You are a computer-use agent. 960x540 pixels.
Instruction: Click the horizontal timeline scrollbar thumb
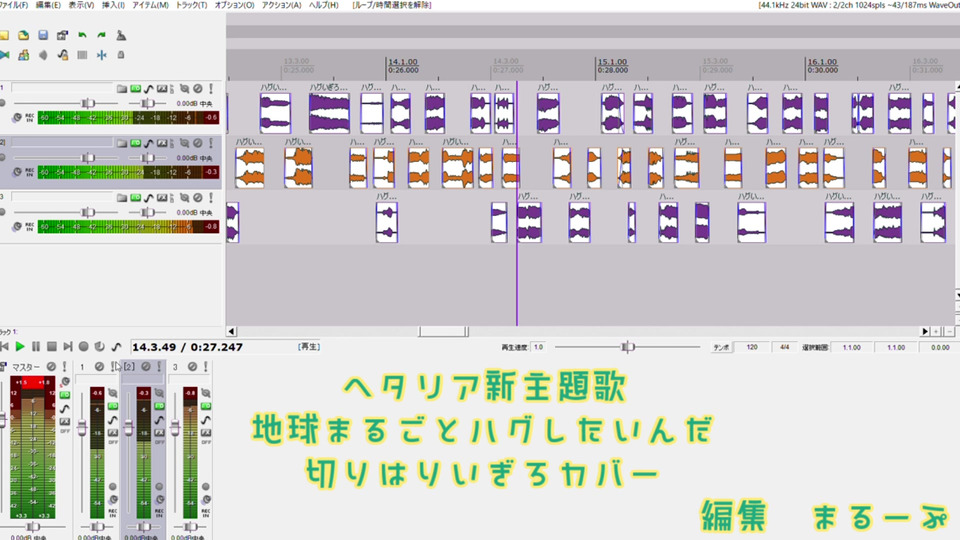(444, 331)
